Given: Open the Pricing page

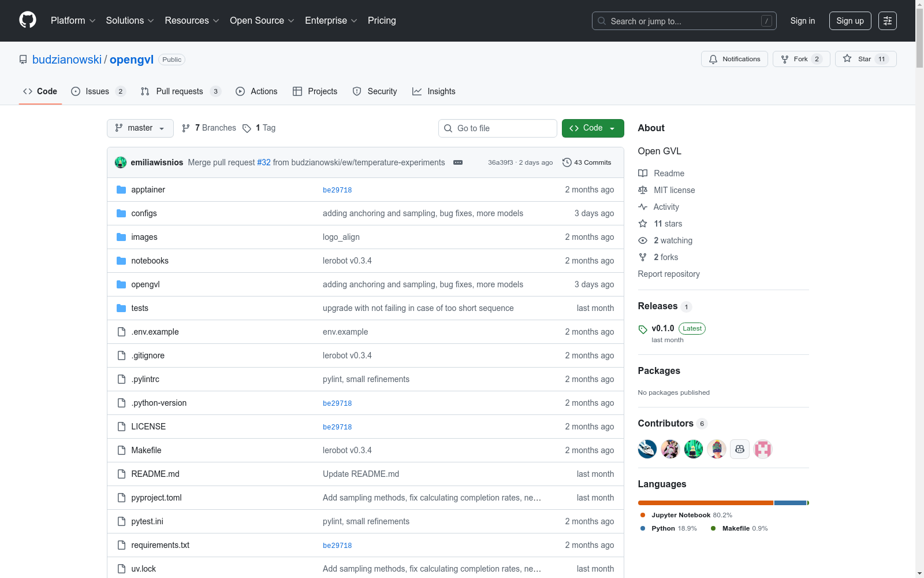Looking at the screenshot, I should point(382,20).
